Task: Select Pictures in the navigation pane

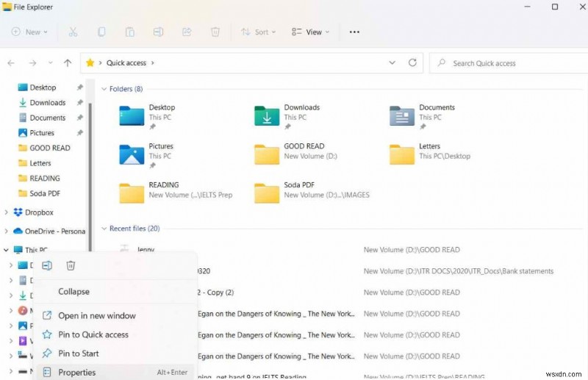Action: pyautogui.click(x=42, y=133)
